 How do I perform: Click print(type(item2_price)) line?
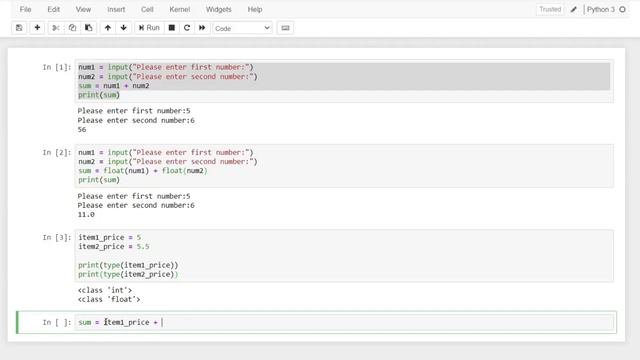128,274
